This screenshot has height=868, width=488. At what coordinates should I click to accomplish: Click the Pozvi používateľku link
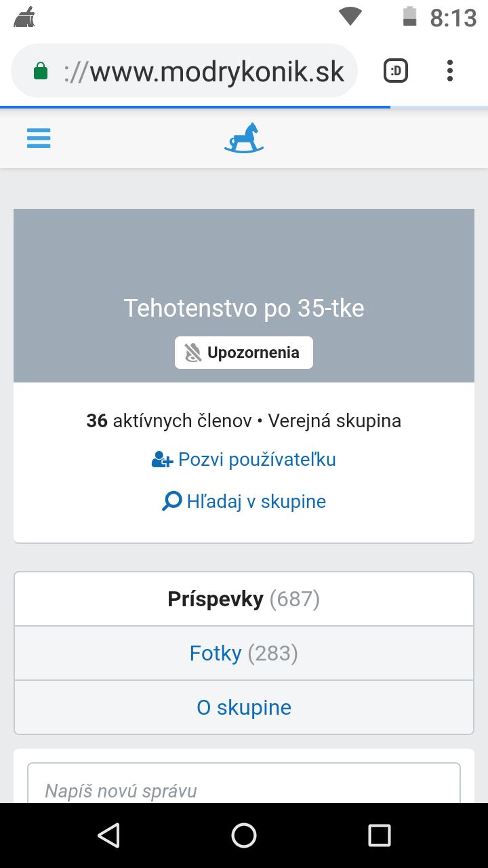tap(257, 460)
